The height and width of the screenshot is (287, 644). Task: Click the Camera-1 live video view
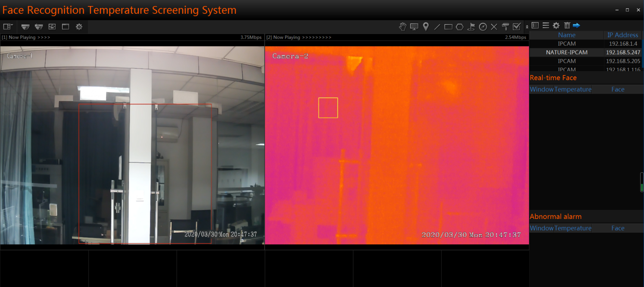(x=132, y=145)
